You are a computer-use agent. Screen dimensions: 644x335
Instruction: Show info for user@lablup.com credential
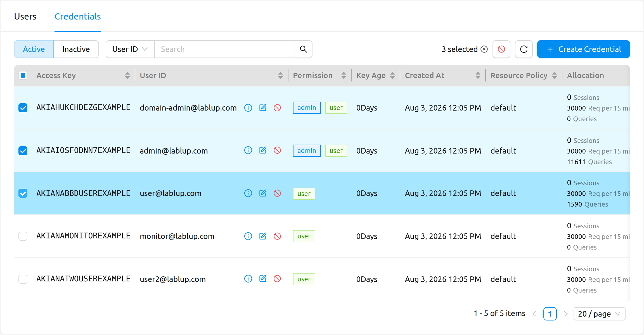(248, 193)
